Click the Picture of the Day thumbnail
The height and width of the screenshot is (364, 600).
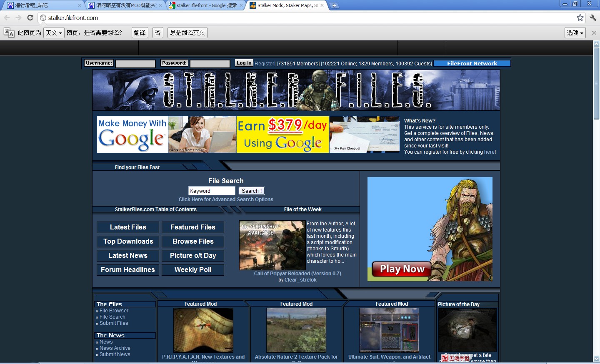click(467, 330)
